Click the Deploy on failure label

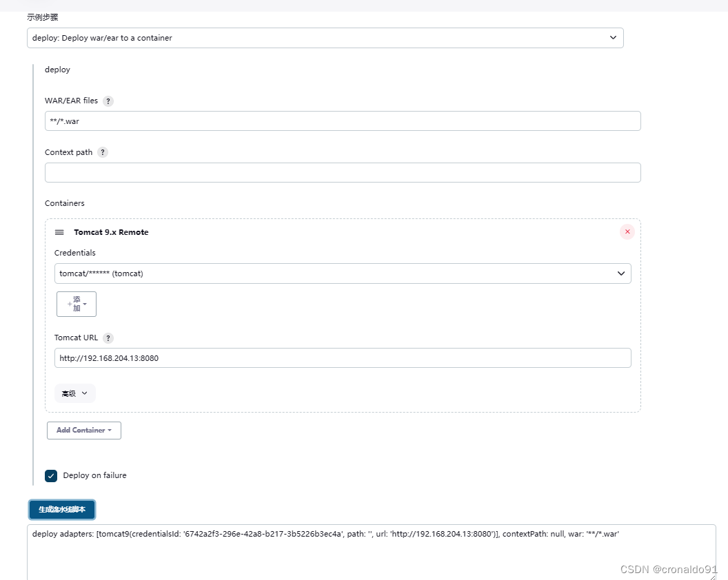pos(94,475)
